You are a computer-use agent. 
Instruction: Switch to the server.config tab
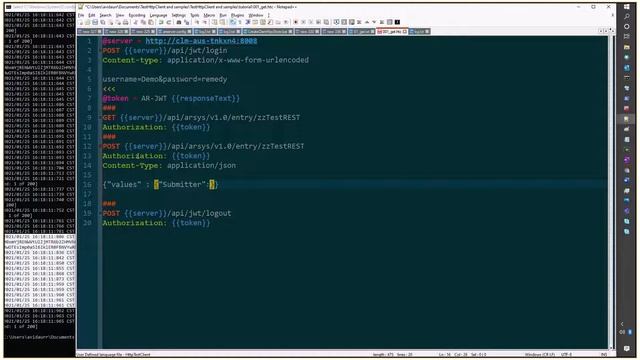pos(175,31)
